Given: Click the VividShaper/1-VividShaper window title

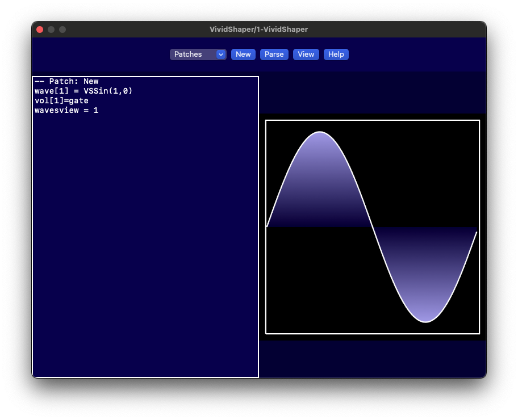Looking at the screenshot, I should tap(258, 30).
